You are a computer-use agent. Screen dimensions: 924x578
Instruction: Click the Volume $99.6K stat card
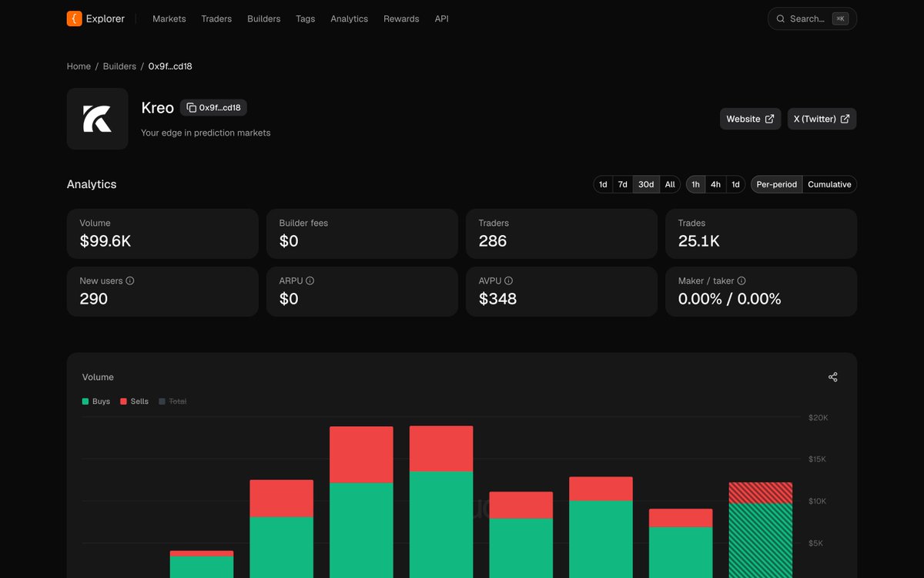[162, 234]
